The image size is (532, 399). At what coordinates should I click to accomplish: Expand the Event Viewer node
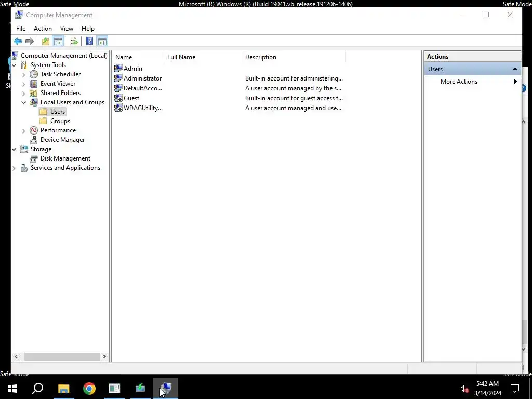(23, 84)
